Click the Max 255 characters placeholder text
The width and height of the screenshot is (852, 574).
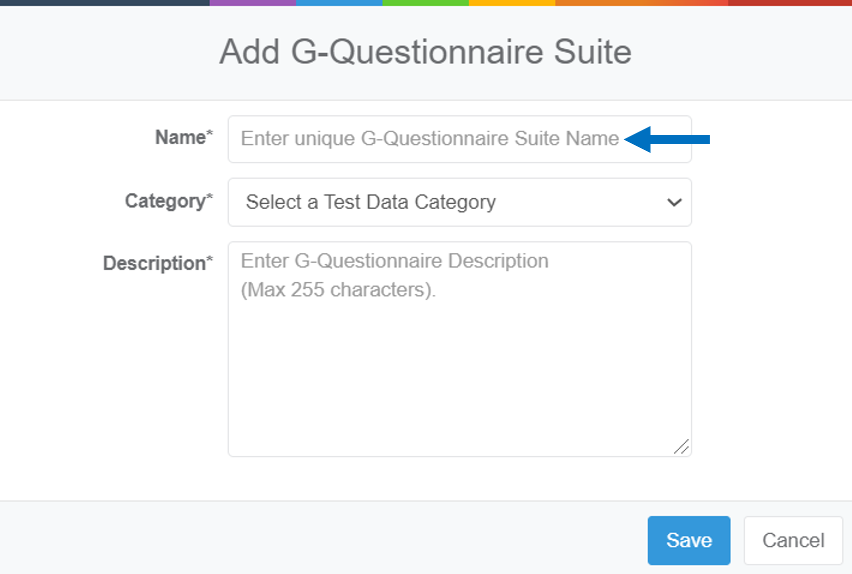click(338, 290)
